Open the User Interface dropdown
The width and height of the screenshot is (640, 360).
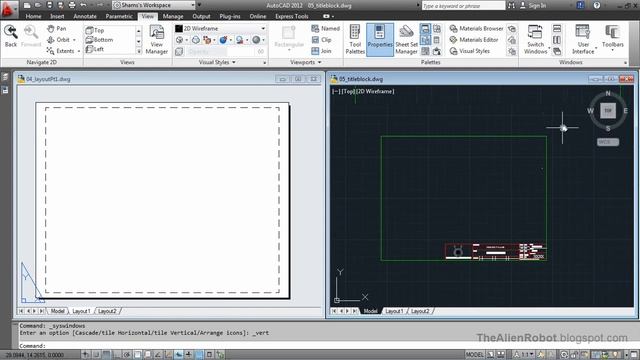click(583, 40)
